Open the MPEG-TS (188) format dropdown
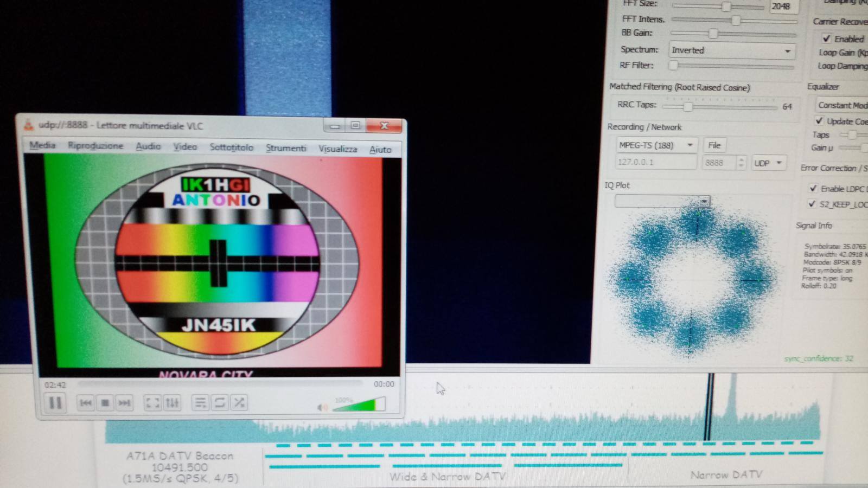868x488 pixels. (x=656, y=145)
